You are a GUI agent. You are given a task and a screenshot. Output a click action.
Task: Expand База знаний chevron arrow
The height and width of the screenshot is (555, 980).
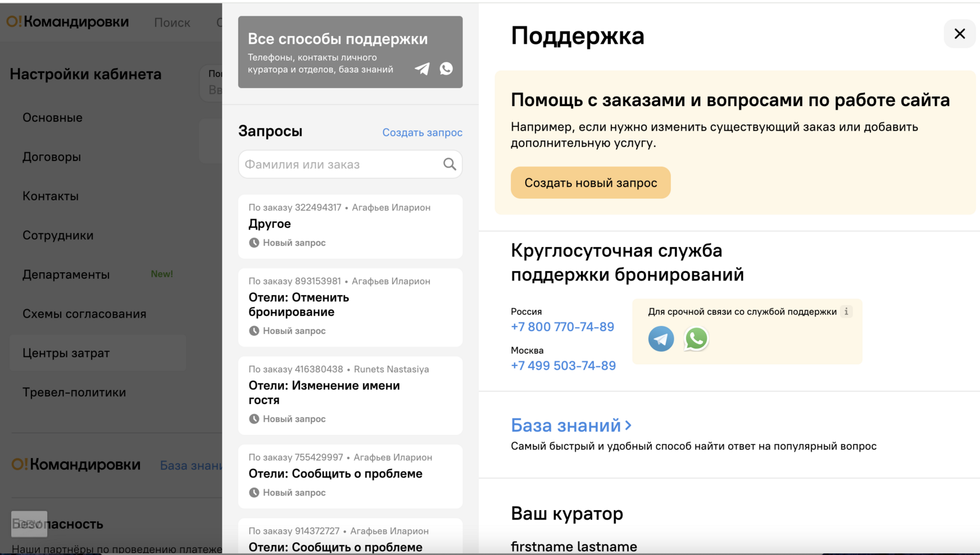pos(628,426)
